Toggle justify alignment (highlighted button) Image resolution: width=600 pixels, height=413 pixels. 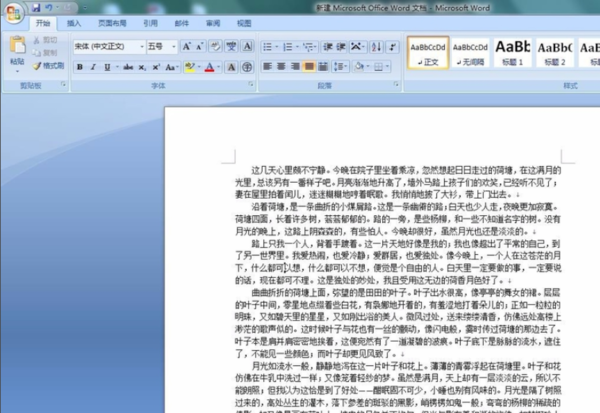tap(309, 67)
